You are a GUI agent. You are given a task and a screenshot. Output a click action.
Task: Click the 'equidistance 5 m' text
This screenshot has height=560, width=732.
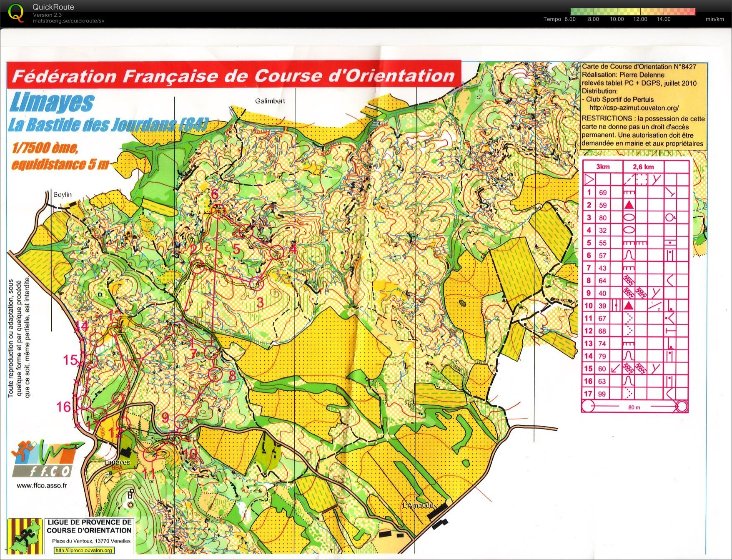click(x=60, y=164)
